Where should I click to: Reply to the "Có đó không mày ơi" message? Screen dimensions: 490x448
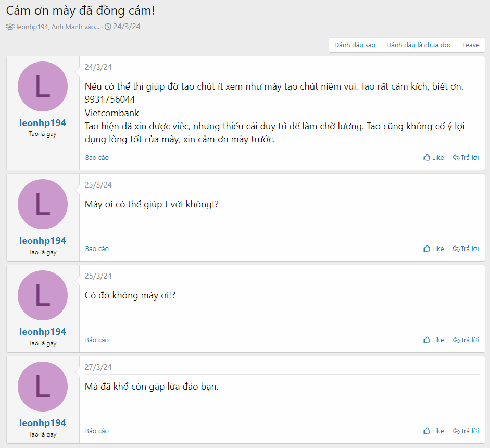click(x=466, y=340)
